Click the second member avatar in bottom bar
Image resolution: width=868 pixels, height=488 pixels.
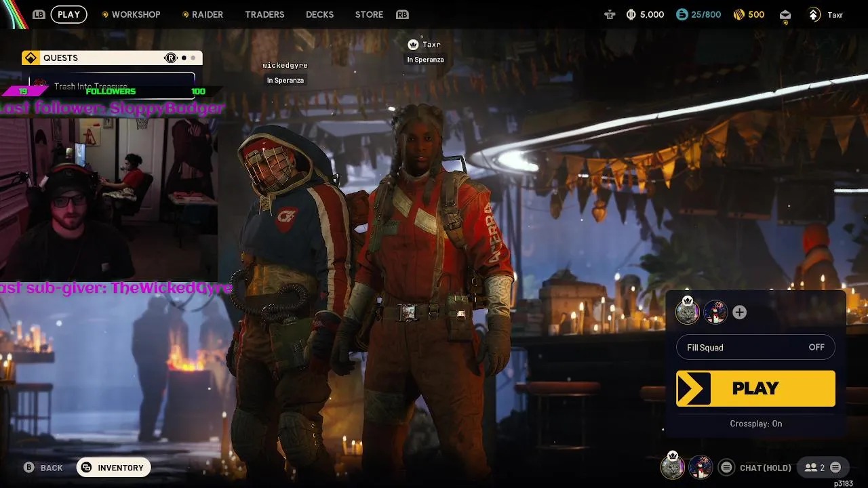(x=701, y=467)
